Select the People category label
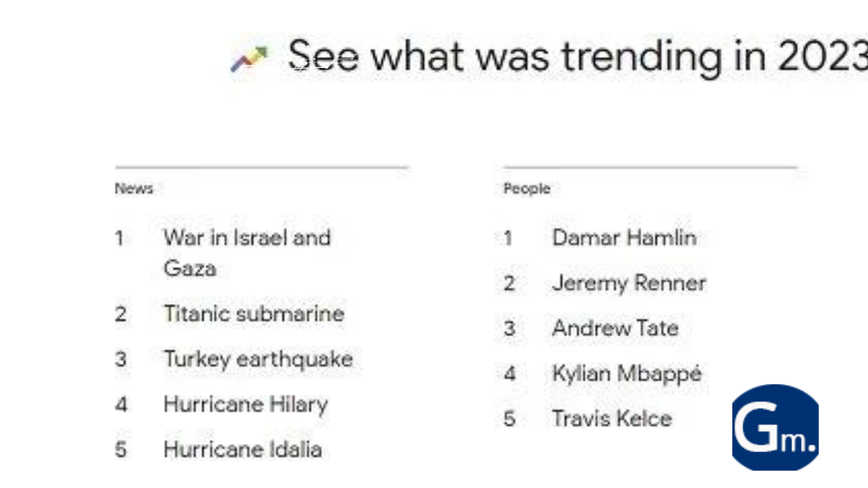Screen dimensions: 868x488 [527, 189]
